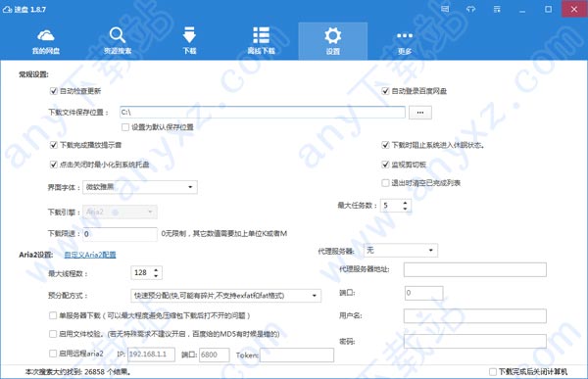Open the 离线下载 list tab
Viewport: 588px width, 379px height.
click(x=261, y=41)
